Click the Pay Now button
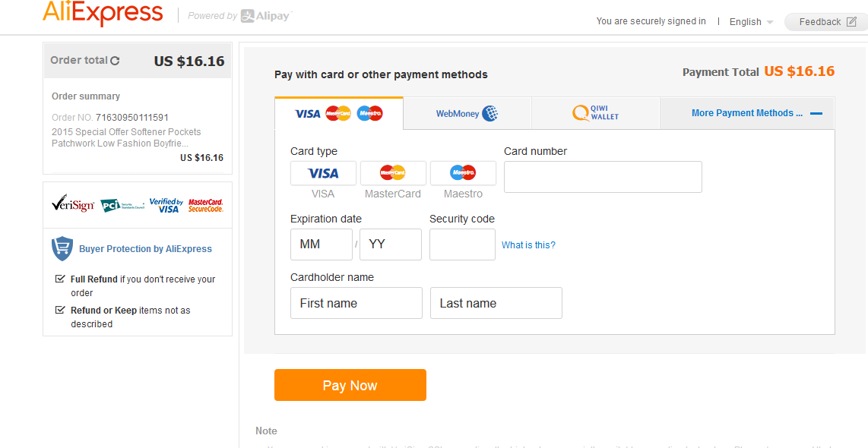The image size is (868, 448). [350, 385]
